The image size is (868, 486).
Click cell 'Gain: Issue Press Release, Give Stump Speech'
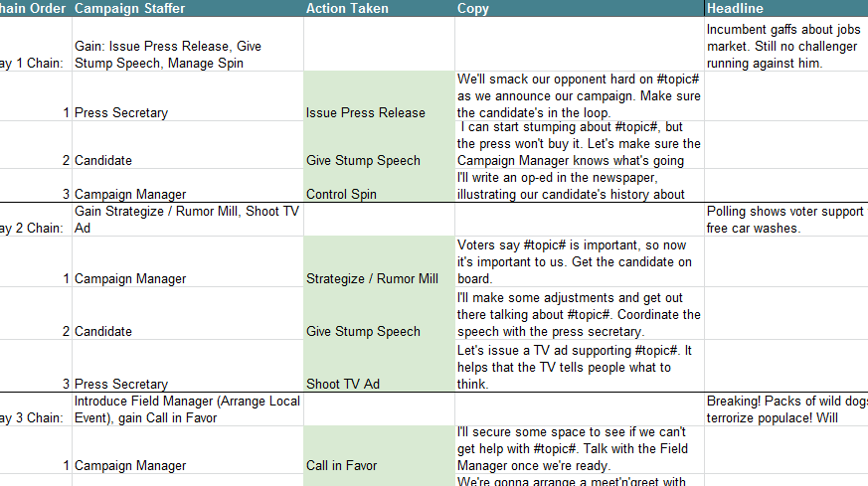(x=188, y=44)
